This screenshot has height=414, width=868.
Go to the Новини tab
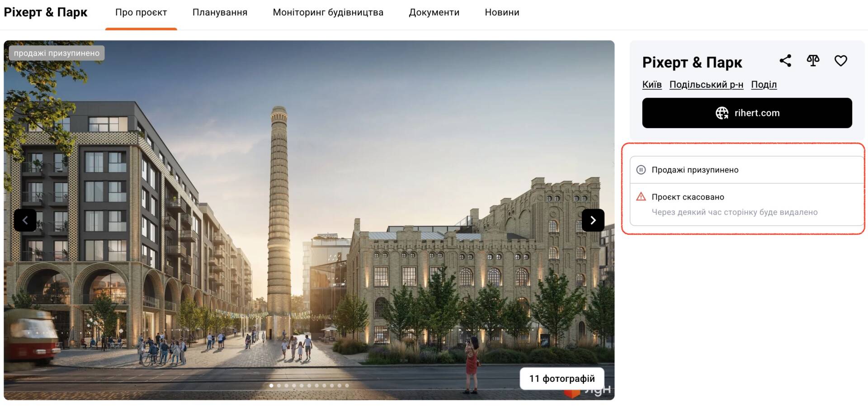pyautogui.click(x=502, y=13)
